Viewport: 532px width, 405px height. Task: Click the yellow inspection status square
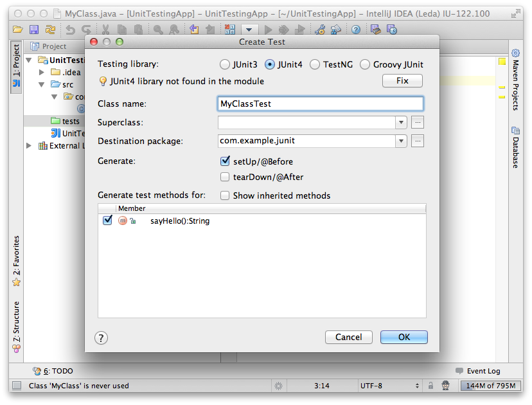pyautogui.click(x=502, y=62)
